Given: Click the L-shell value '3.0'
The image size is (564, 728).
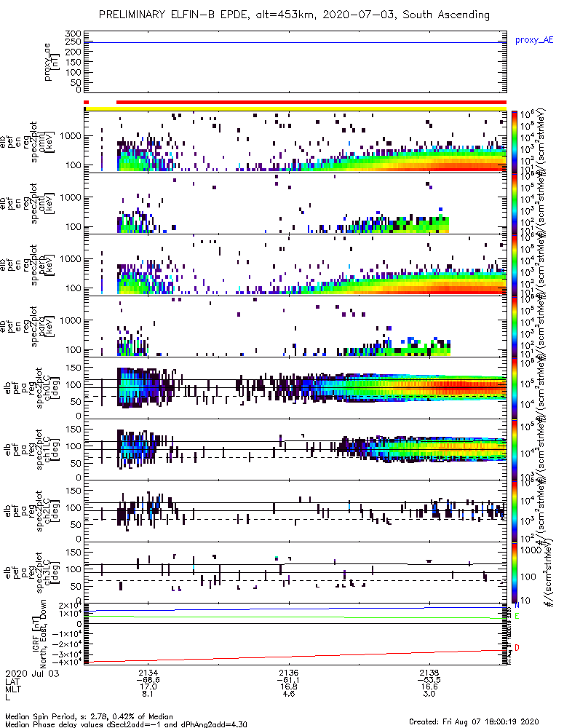Looking at the screenshot, I should click(x=429, y=694).
